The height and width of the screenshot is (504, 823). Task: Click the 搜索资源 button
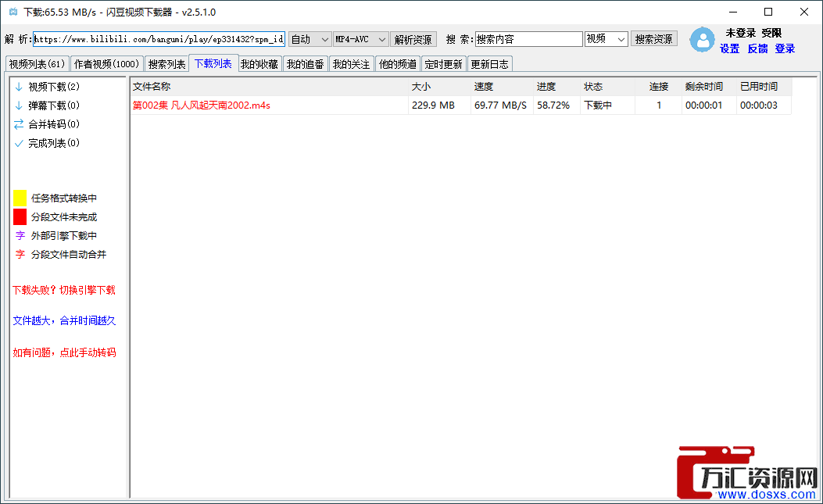[654, 39]
